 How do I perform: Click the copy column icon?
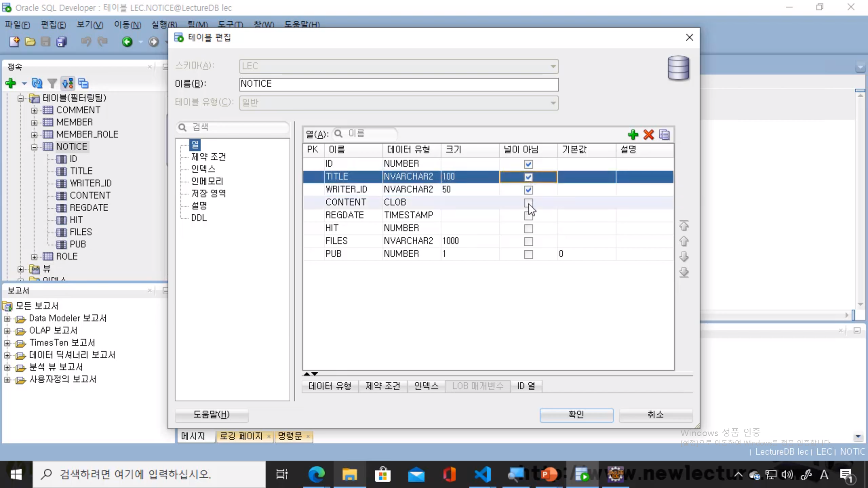tap(664, 135)
